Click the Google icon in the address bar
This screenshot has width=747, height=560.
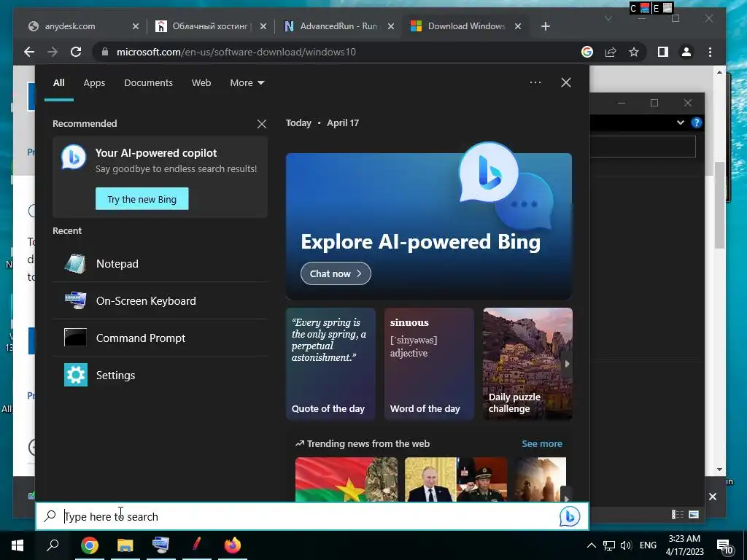pos(587,52)
